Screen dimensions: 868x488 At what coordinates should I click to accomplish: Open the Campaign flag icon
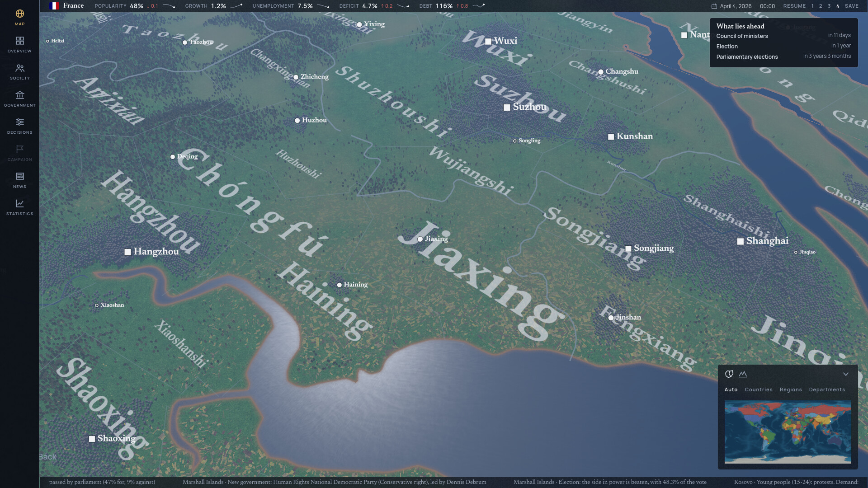point(19,150)
